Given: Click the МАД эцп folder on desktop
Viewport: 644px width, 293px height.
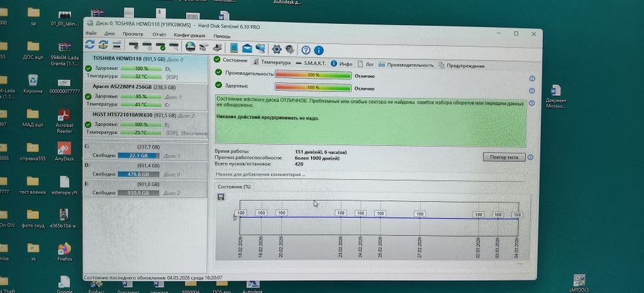Looking at the screenshot, I should click(x=33, y=118).
